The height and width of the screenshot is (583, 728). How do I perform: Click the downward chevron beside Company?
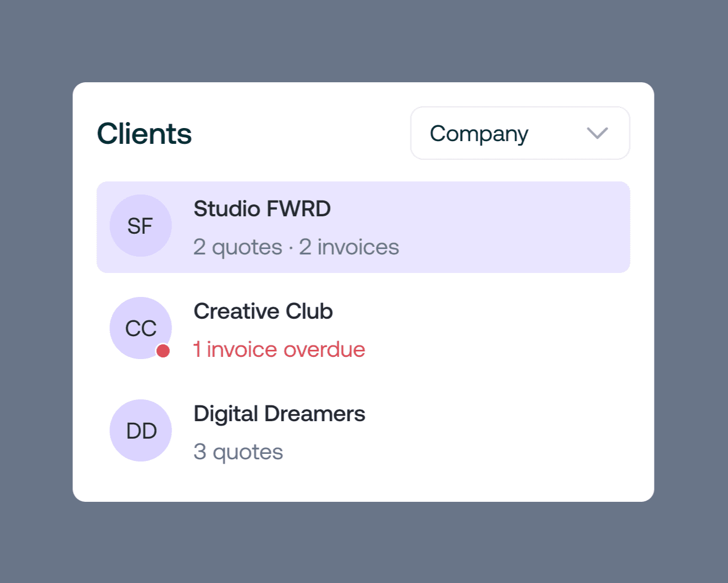pyautogui.click(x=597, y=133)
